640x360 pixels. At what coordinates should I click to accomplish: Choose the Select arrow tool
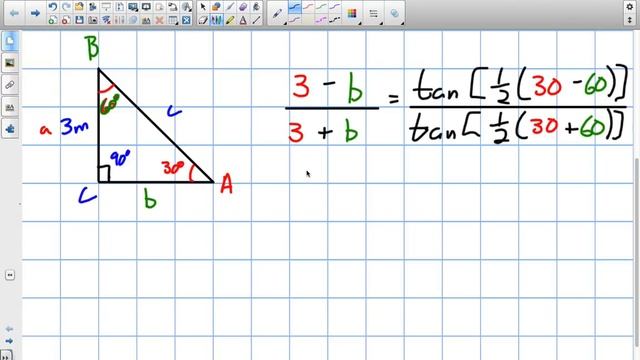pos(203,7)
